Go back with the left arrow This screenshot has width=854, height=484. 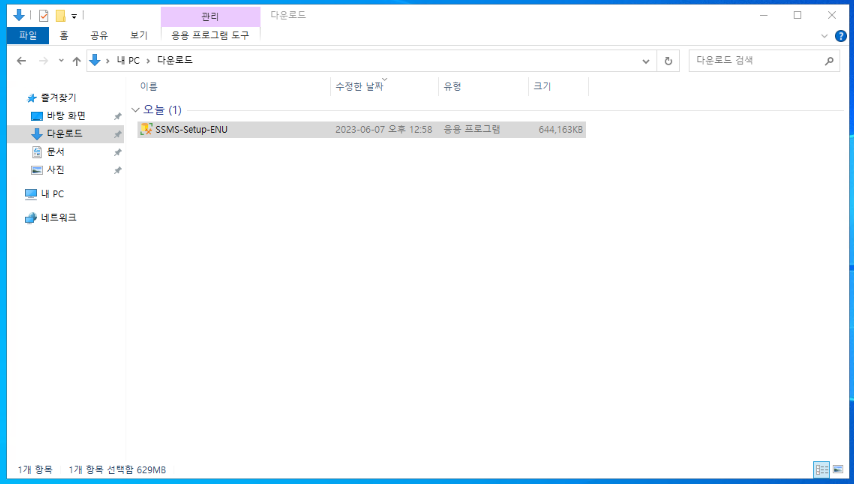click(x=21, y=61)
